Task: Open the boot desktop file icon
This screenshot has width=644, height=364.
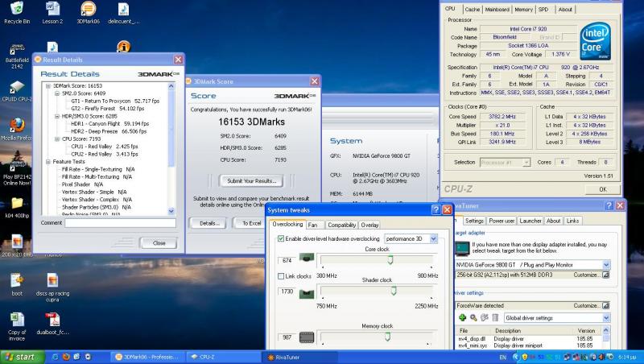Action: point(17,280)
